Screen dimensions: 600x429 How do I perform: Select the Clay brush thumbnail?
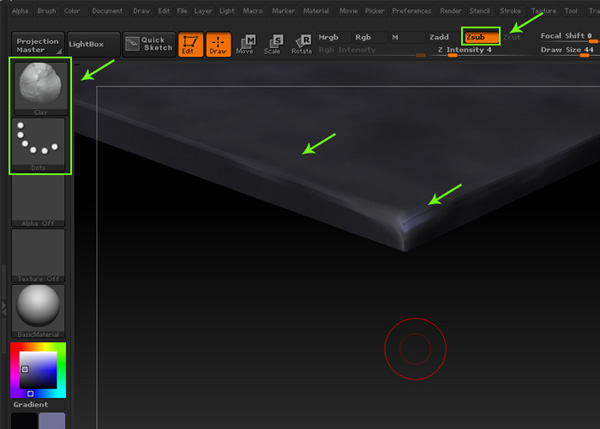tap(38, 87)
